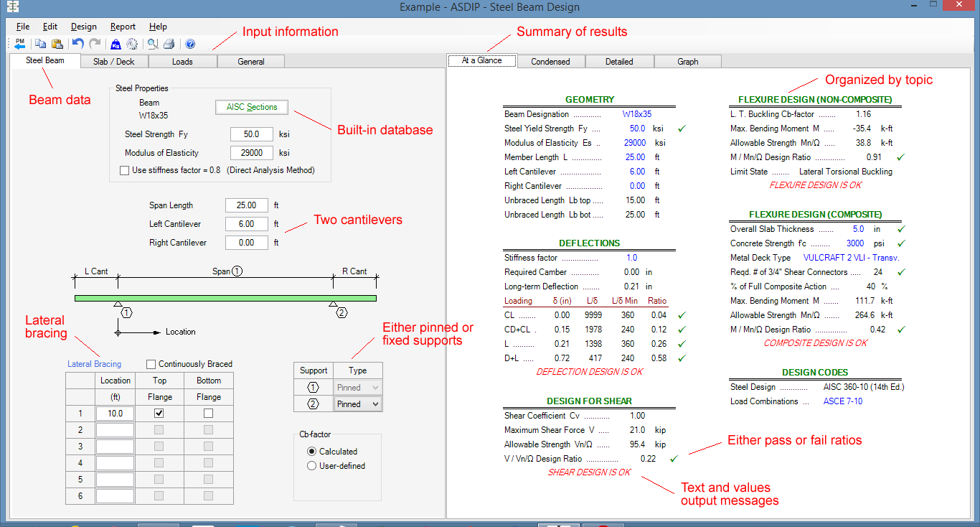Tick the Continuously Braced checkbox
Viewport: 980px width, 527px height.
tap(151, 364)
